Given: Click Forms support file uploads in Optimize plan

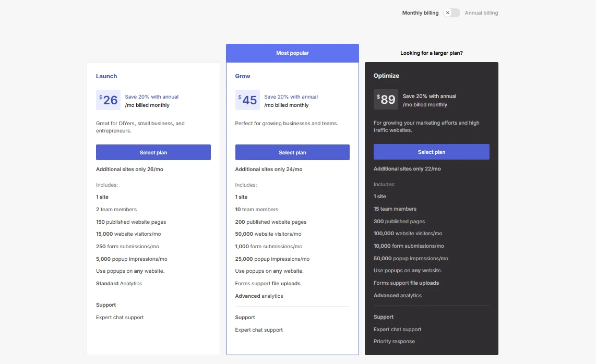Looking at the screenshot, I should pos(407,283).
